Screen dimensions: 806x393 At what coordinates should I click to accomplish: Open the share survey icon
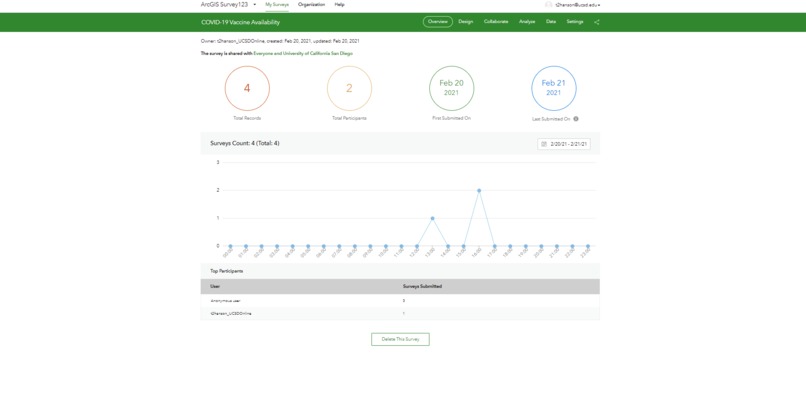(x=596, y=22)
